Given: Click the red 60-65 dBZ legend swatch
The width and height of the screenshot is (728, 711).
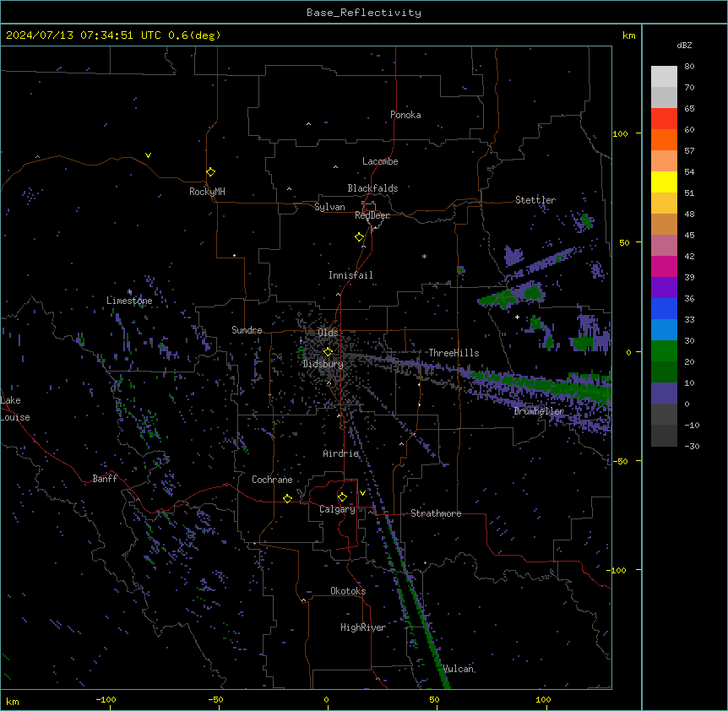Looking at the screenshot, I should click(x=664, y=118).
